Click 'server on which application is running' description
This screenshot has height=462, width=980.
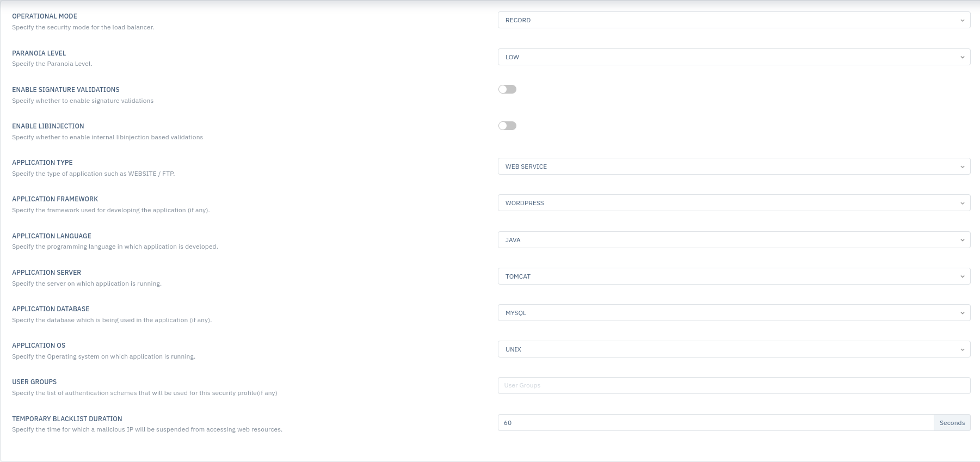[x=103, y=284]
